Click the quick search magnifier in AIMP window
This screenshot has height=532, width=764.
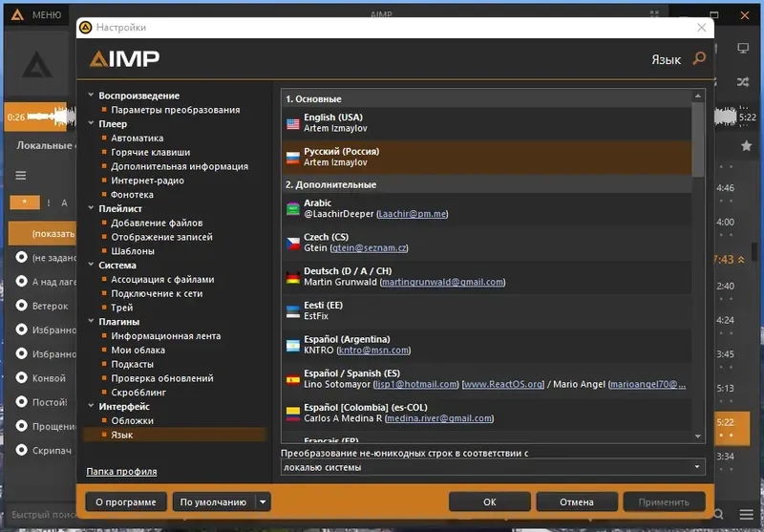point(719,515)
